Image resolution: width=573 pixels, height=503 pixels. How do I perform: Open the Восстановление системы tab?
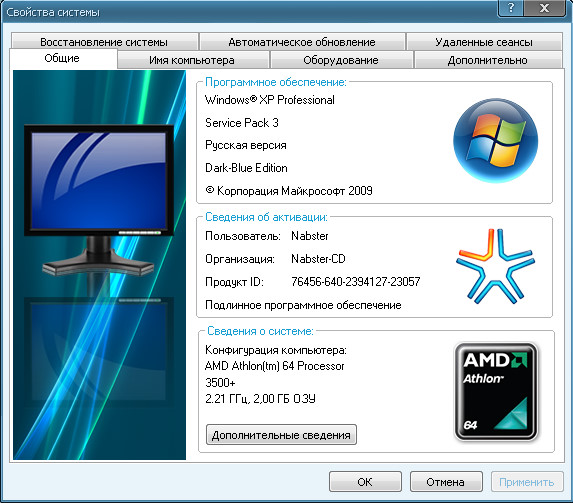(x=105, y=42)
